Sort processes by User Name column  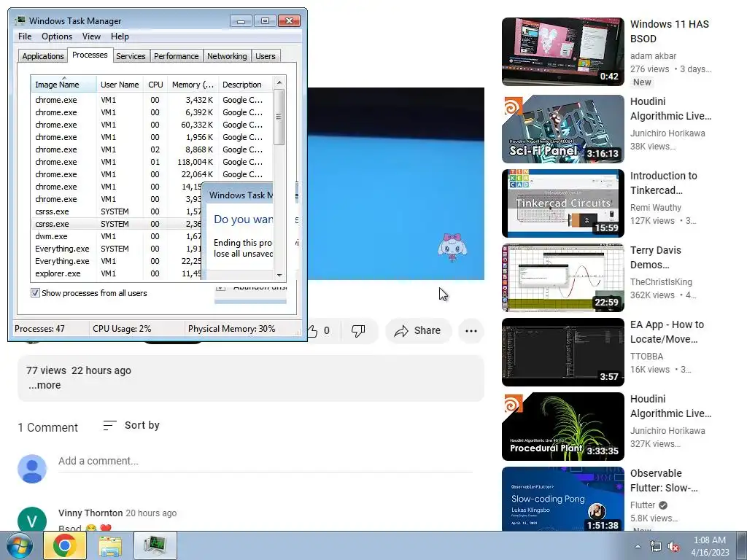(x=120, y=85)
